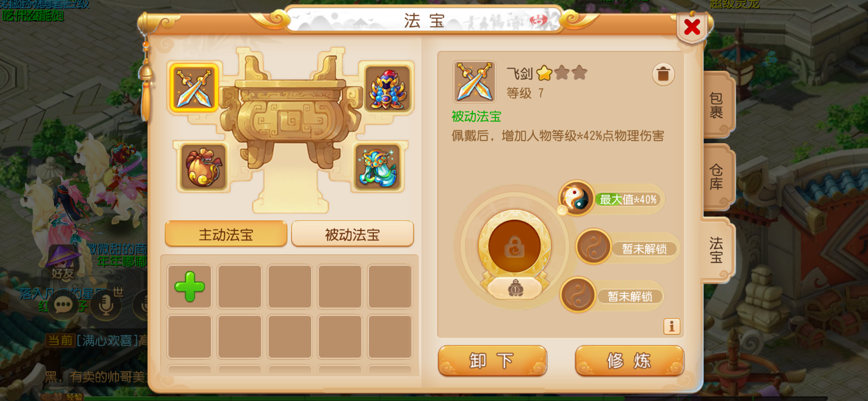Close the 法宝 window with red X
868x401 pixels.
click(692, 27)
